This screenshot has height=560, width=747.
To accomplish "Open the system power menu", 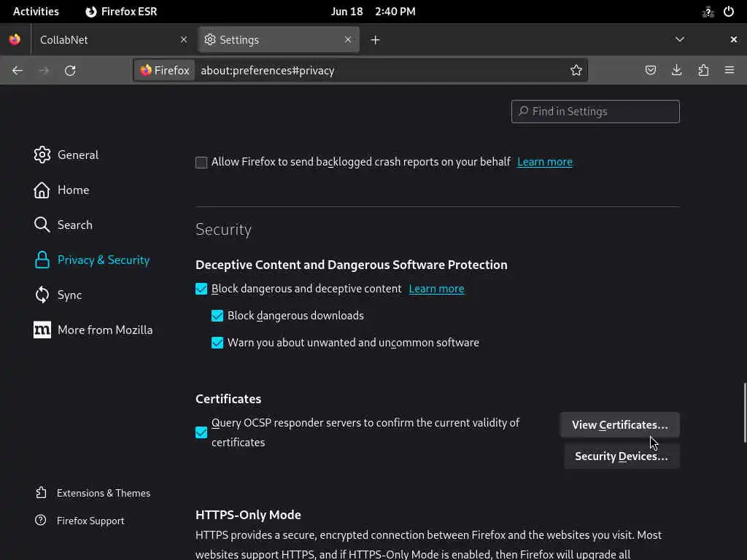I will tap(729, 12).
